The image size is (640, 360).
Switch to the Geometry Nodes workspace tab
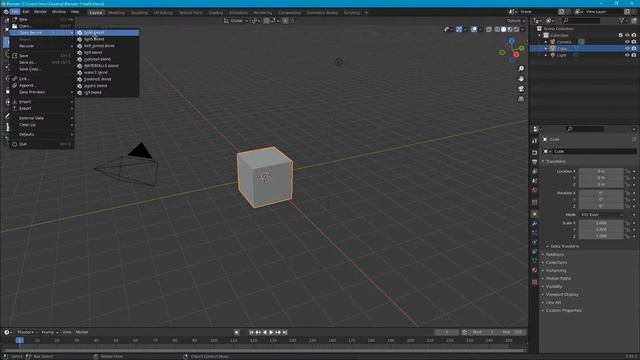point(322,13)
